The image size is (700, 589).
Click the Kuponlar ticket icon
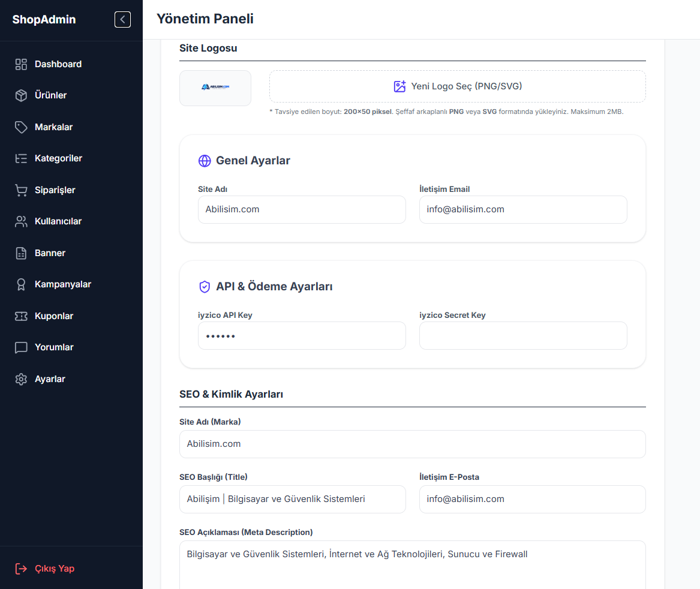coord(21,316)
